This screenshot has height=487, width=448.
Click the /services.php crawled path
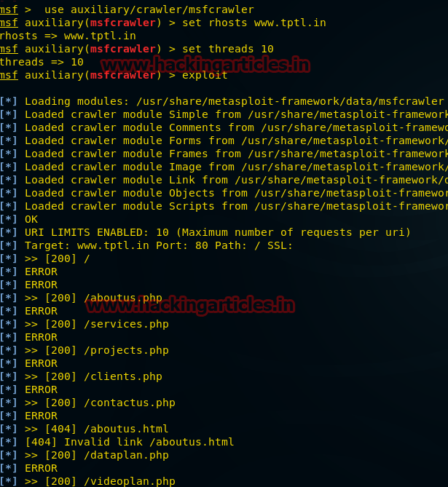click(x=126, y=324)
